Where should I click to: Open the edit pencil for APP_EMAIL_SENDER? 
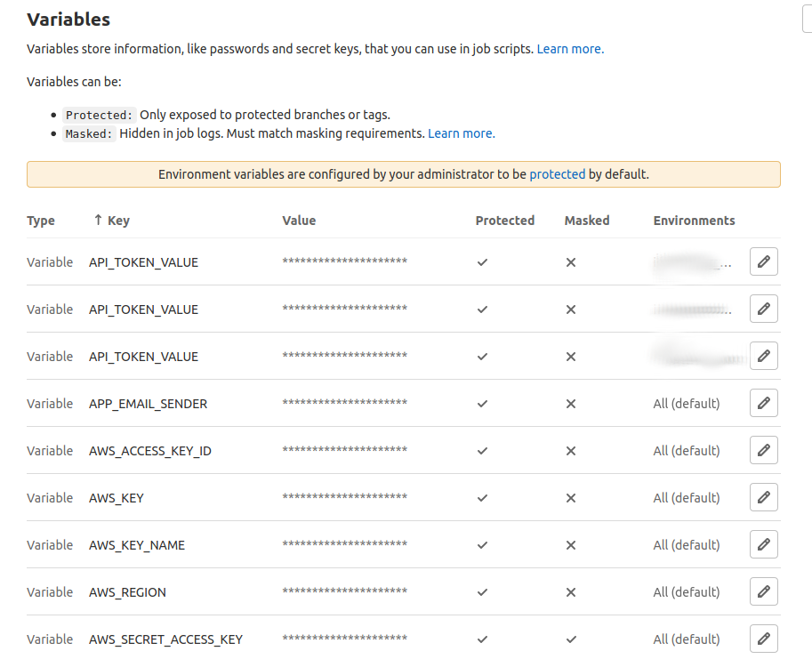coord(763,403)
